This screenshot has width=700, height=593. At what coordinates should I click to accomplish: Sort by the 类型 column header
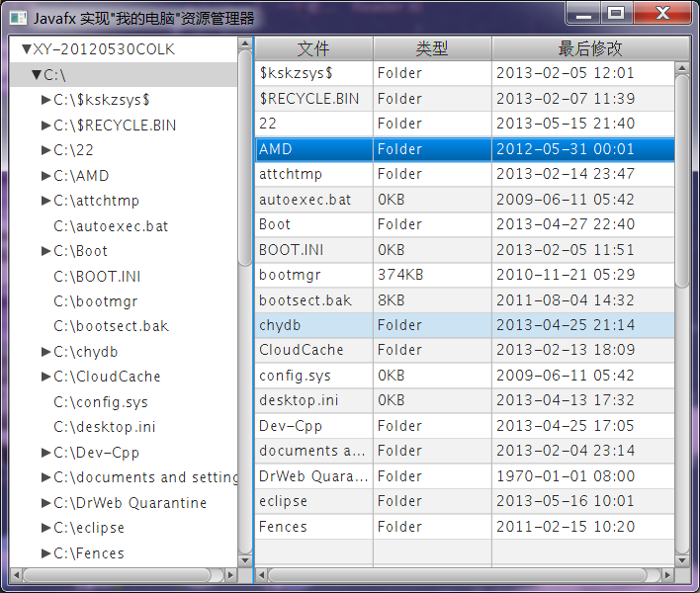(x=432, y=48)
